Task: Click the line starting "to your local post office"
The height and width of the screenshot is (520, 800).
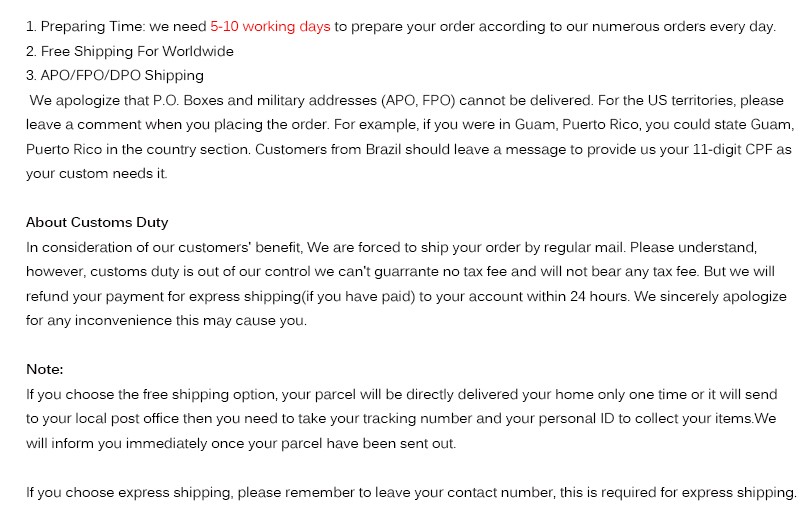Action: [x=300, y=418]
